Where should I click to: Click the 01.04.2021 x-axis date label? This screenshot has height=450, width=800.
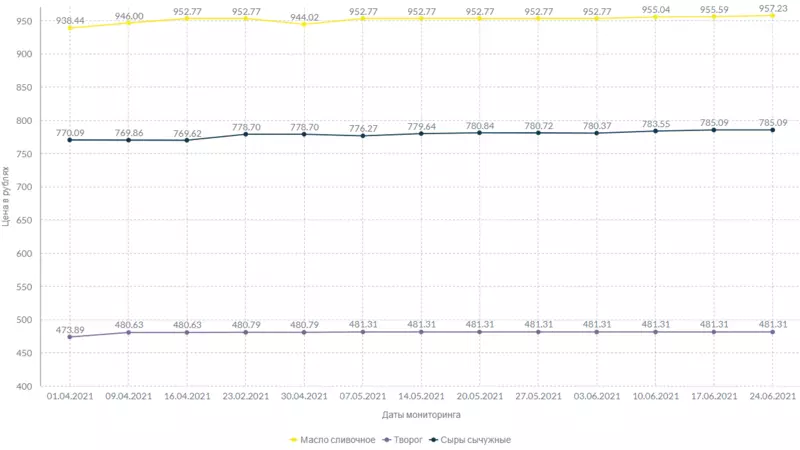pos(70,396)
